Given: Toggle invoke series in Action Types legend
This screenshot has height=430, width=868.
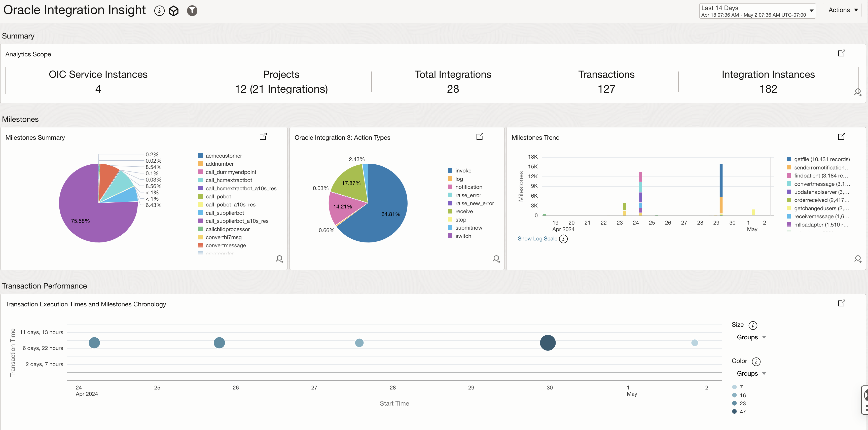Looking at the screenshot, I should click(x=463, y=171).
